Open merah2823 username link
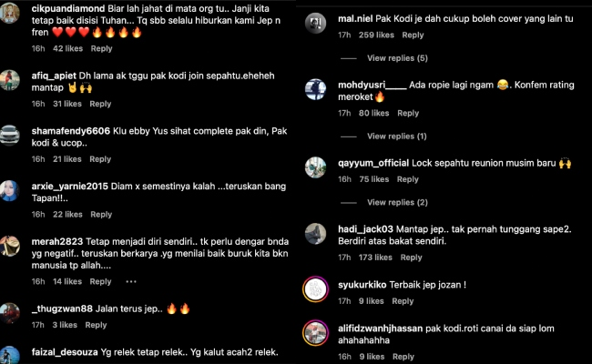This screenshot has width=592, height=364. click(x=57, y=241)
